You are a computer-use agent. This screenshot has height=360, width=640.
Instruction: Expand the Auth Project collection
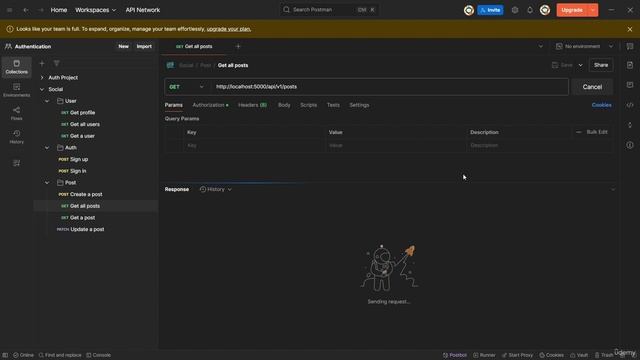coord(42,78)
